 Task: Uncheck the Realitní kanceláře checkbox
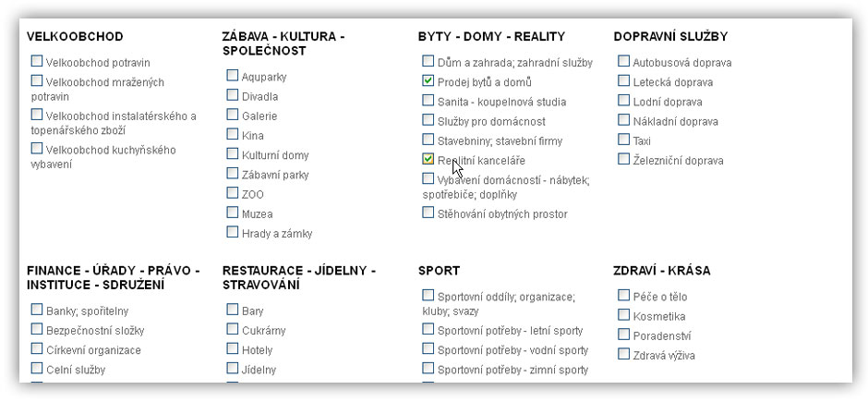point(428,159)
